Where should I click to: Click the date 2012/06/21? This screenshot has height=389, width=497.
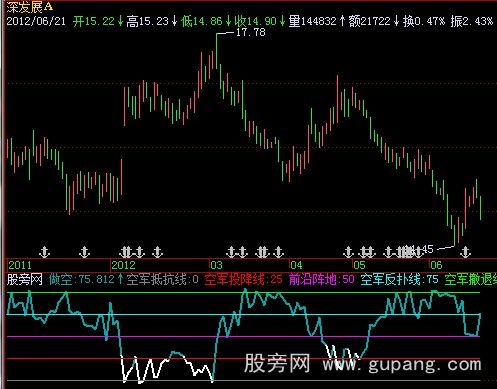pyautogui.click(x=36, y=21)
